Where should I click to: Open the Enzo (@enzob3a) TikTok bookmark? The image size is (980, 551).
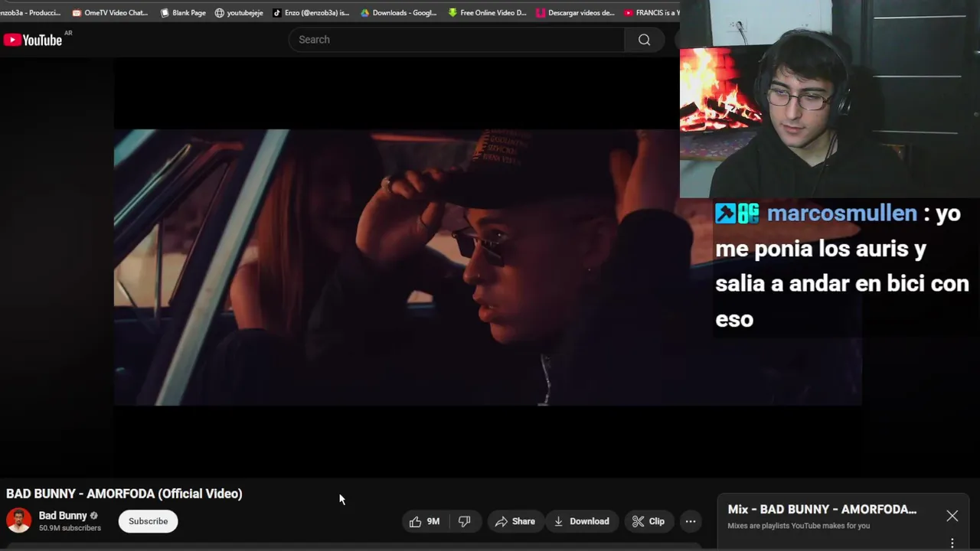[311, 12]
